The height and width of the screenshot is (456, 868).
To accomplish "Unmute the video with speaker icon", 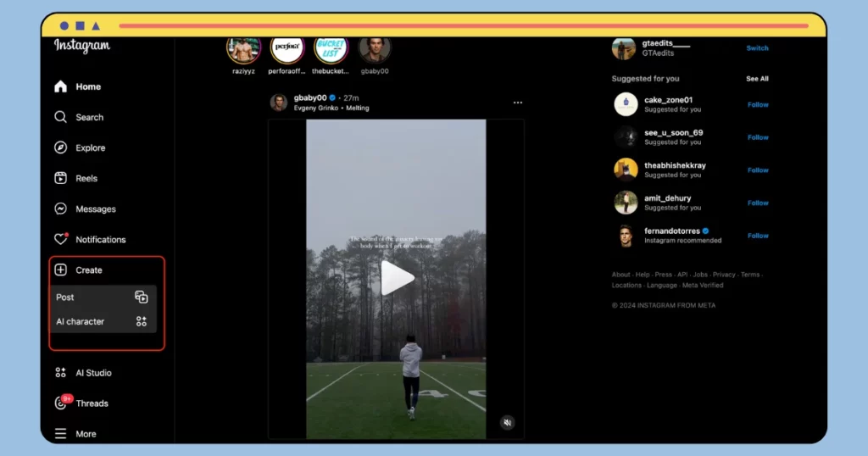I will point(507,423).
